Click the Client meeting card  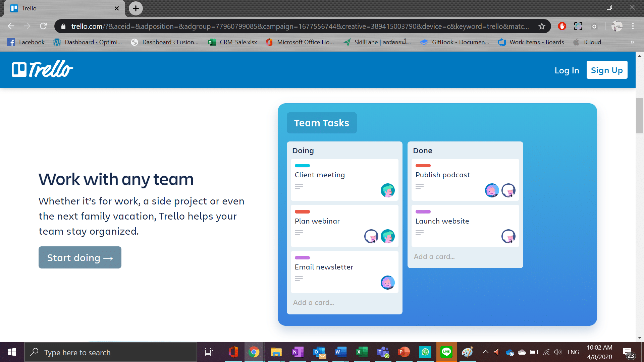(x=344, y=180)
